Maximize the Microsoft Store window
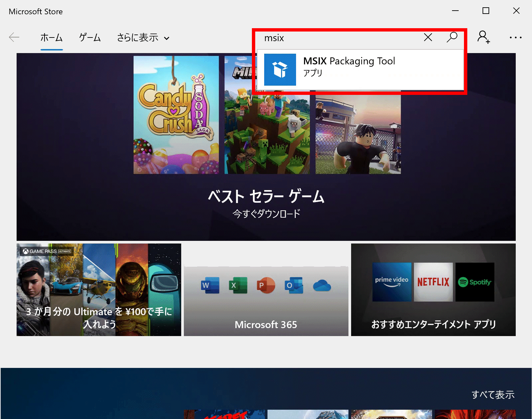This screenshot has height=419, width=532. (x=486, y=11)
